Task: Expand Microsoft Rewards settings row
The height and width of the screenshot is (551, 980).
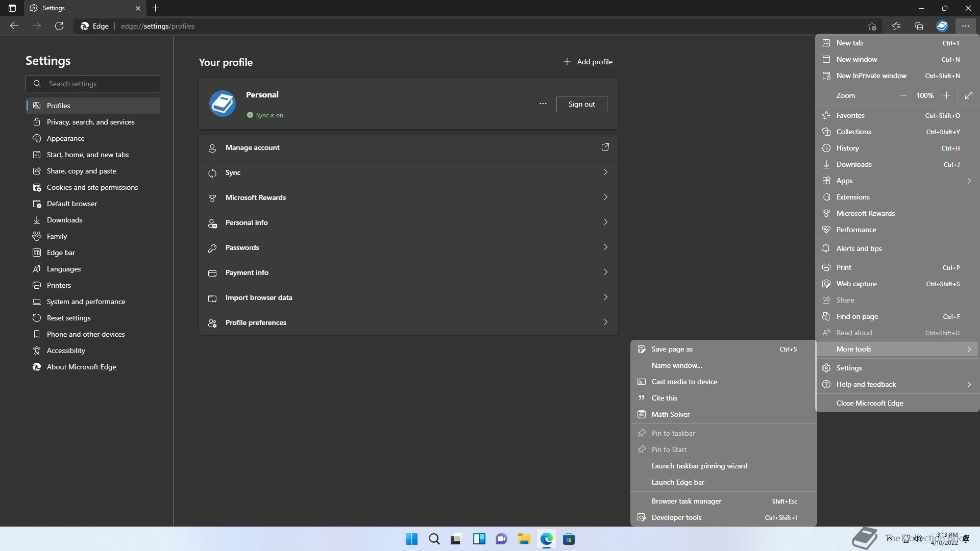Action: point(408,197)
